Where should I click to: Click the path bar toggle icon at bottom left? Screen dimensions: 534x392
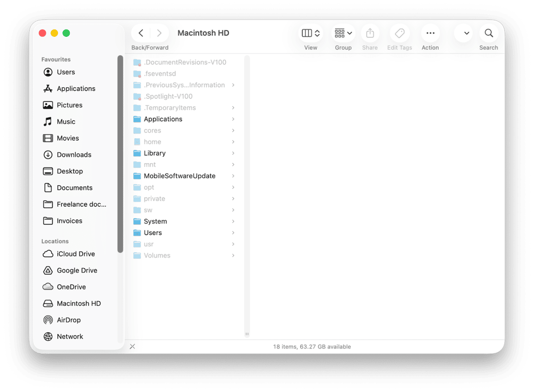[132, 346]
